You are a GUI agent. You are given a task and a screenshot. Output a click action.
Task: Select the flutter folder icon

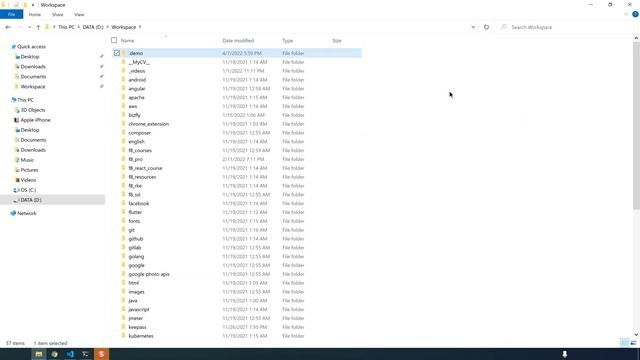click(x=124, y=212)
